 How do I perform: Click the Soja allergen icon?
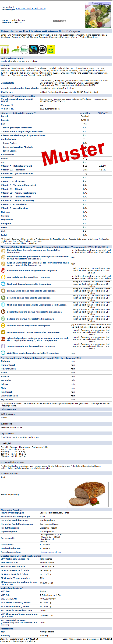[3, 297]
